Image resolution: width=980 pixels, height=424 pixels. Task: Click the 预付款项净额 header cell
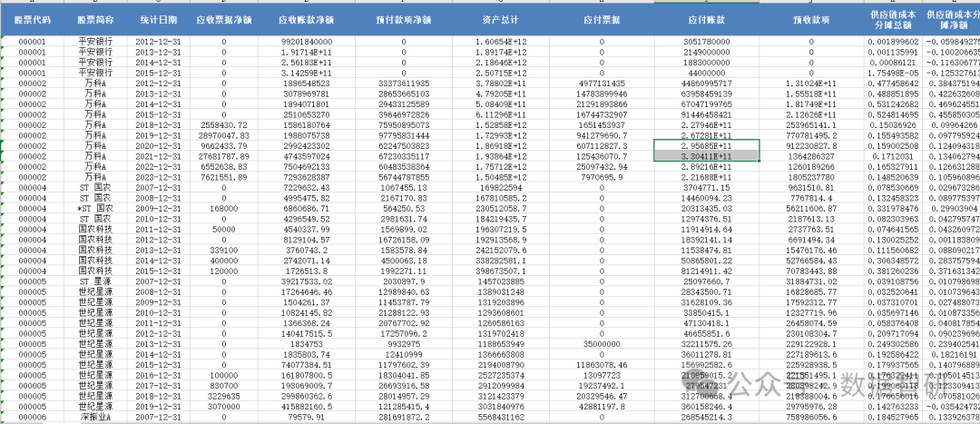404,20
